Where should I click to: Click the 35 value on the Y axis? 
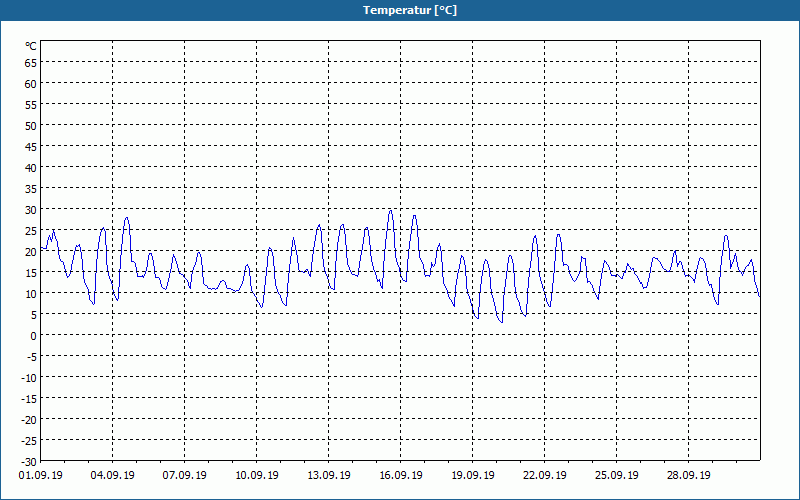tap(31, 189)
